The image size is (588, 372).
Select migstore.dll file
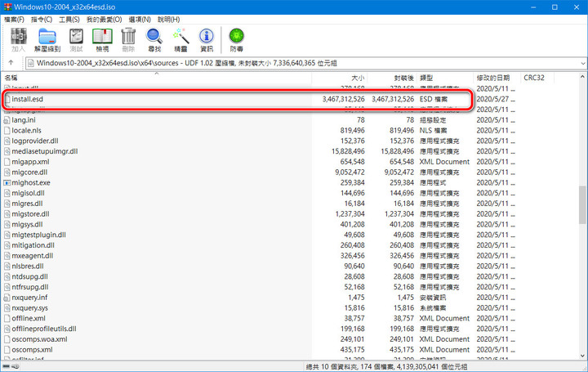pyautogui.click(x=30, y=214)
